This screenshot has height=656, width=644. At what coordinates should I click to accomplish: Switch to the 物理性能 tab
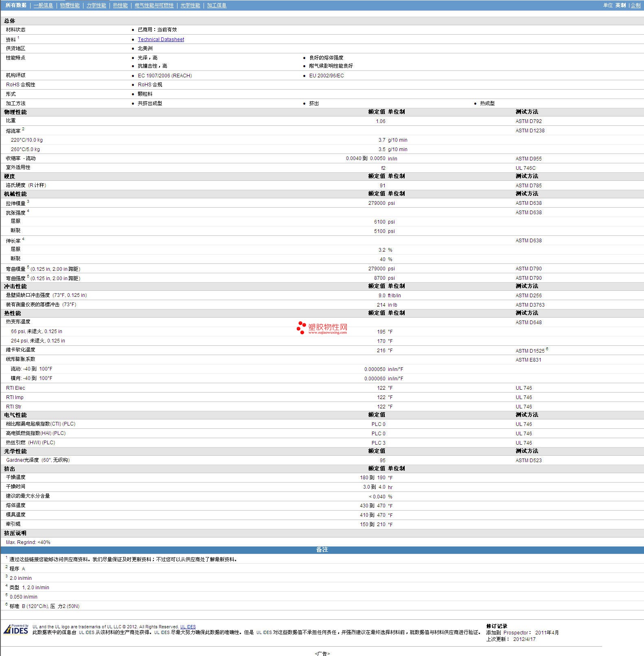click(70, 5)
